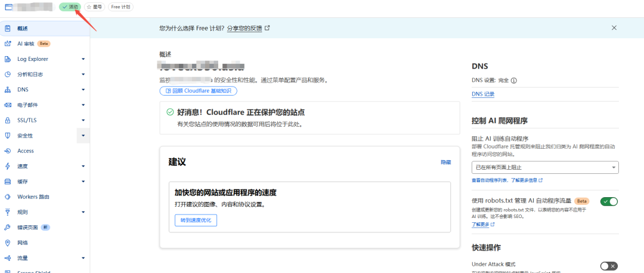This screenshot has height=273, width=644.
Task: Click the 错误页面 wrench icon
Action: tap(7, 227)
